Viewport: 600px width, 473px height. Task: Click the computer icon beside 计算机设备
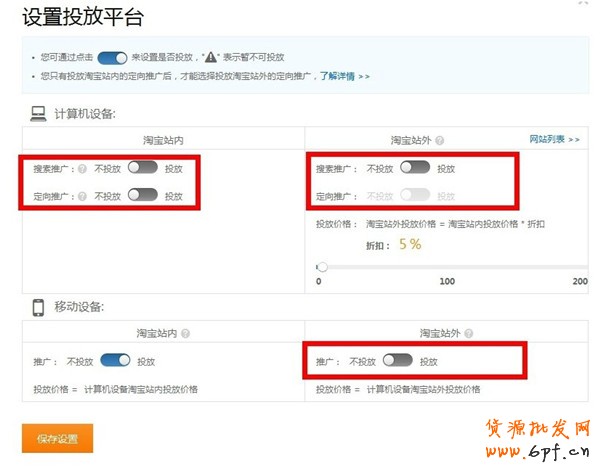pyautogui.click(x=38, y=113)
